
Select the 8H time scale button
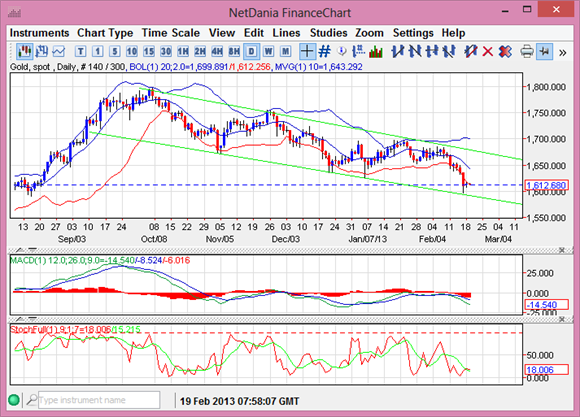234,51
